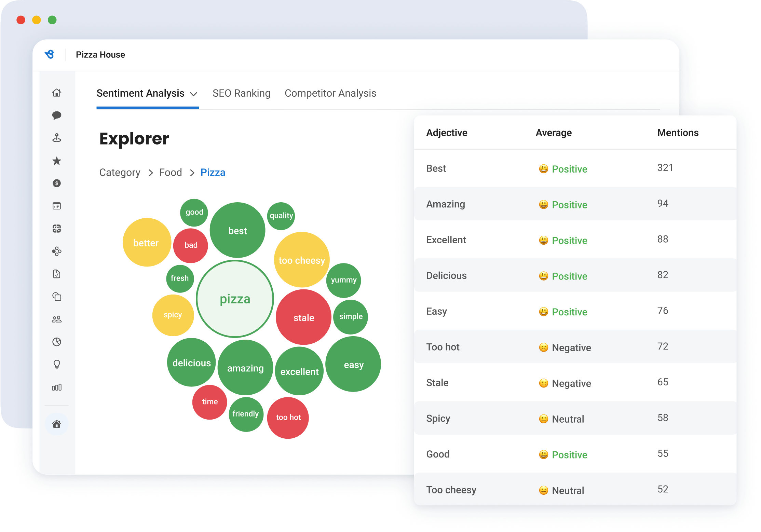Click the team members icon

coord(57,319)
